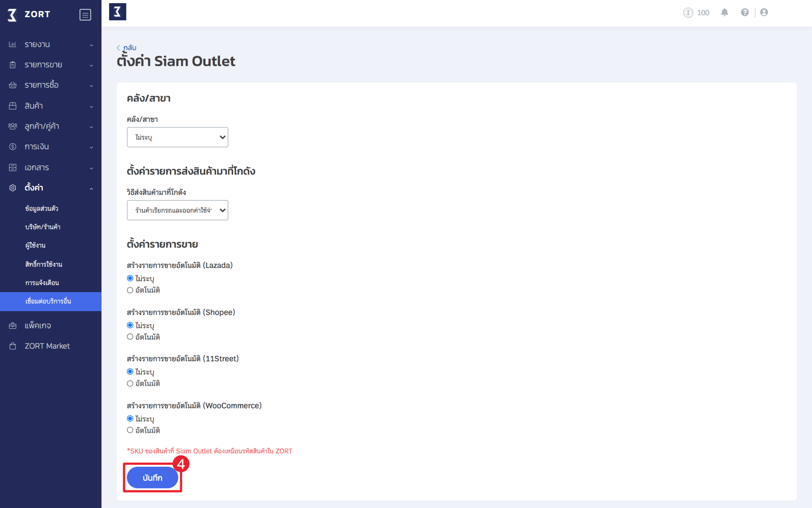Expand the สินค้า menu chevron
Viewport: 812px width, 508px height.
[x=92, y=107]
